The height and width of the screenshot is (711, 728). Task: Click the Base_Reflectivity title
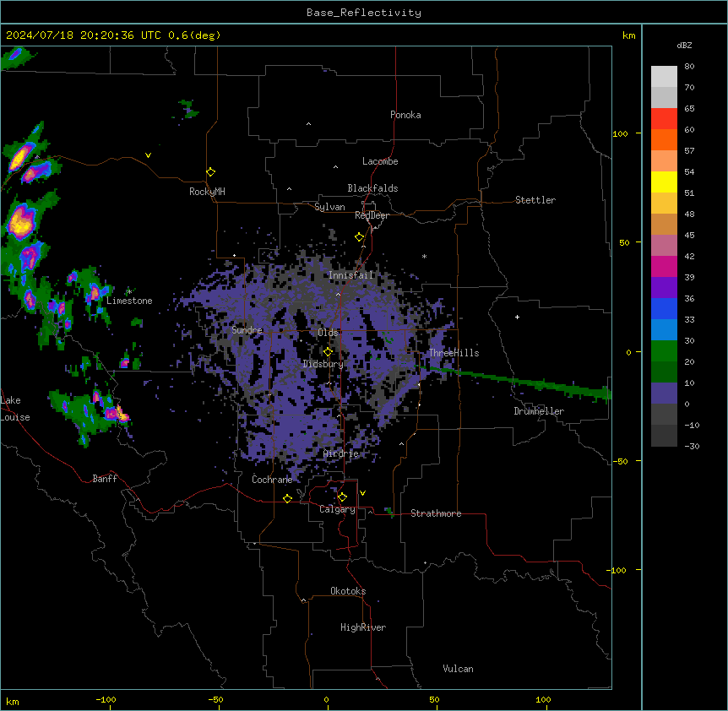coord(364,13)
